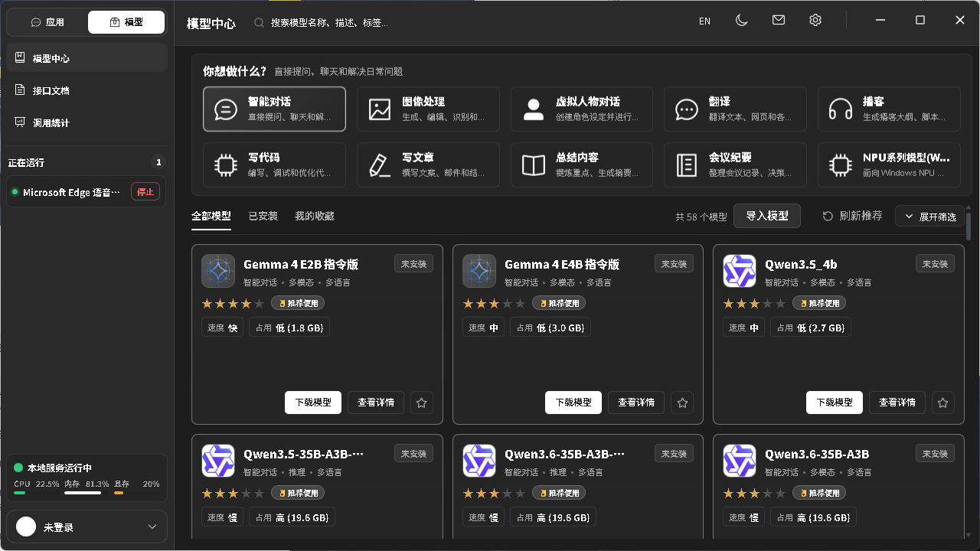Open settings gear icon
The image size is (980, 551).
(815, 21)
